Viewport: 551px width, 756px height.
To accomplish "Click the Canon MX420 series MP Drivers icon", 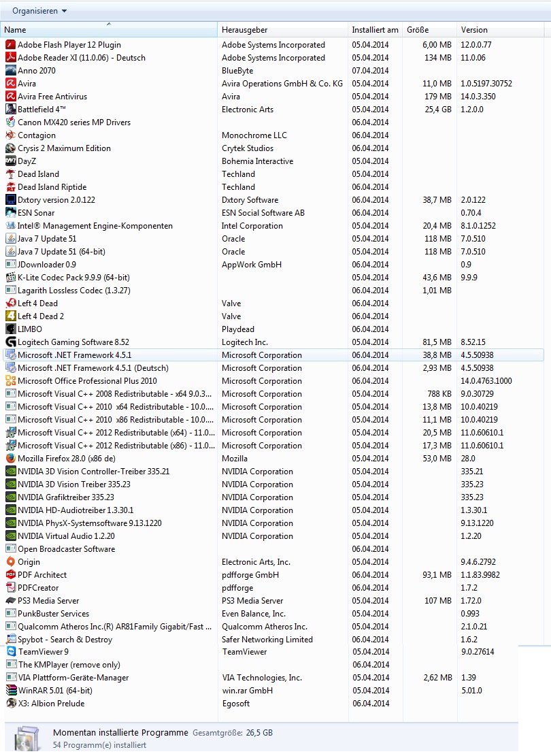I will (11, 122).
